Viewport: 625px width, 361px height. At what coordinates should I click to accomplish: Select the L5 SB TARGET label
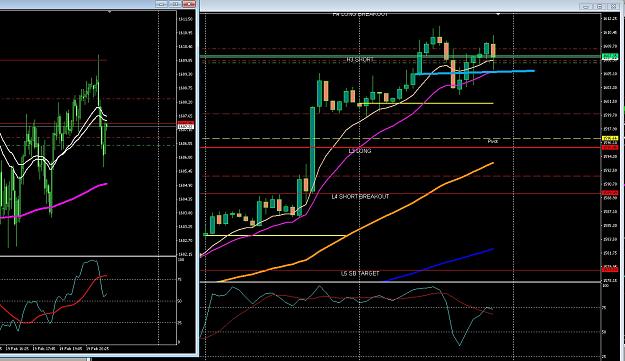click(x=360, y=273)
